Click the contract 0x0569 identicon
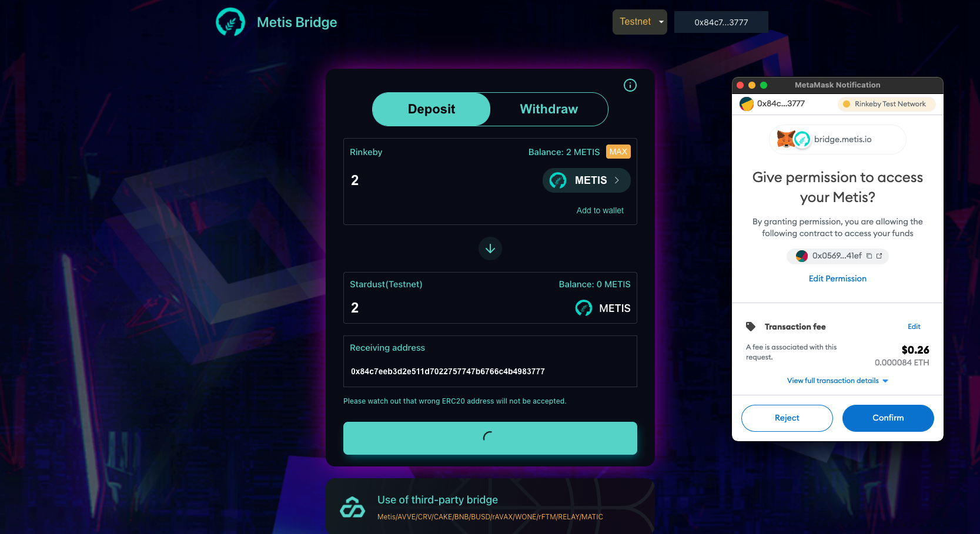The width and height of the screenshot is (980, 534). tap(802, 256)
